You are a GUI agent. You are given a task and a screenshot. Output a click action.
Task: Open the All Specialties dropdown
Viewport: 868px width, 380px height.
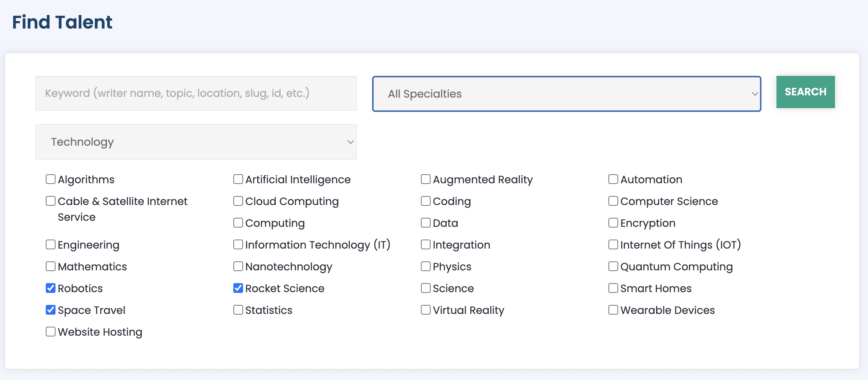click(566, 94)
